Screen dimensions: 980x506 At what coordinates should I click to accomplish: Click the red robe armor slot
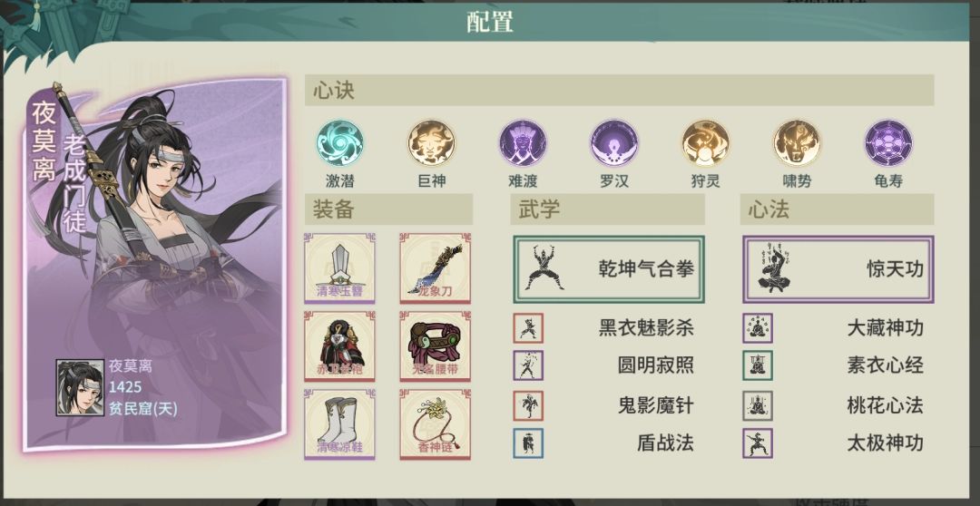339,346
